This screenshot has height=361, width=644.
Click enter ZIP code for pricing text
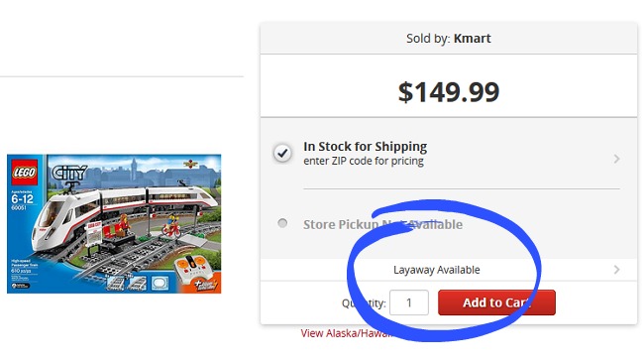[x=364, y=161]
